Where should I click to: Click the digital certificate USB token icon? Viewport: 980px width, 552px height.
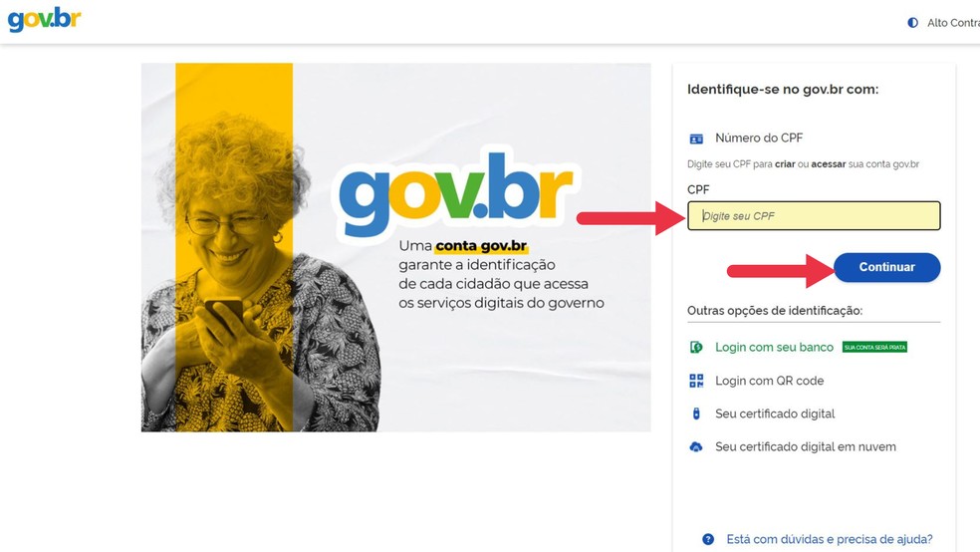click(x=695, y=414)
